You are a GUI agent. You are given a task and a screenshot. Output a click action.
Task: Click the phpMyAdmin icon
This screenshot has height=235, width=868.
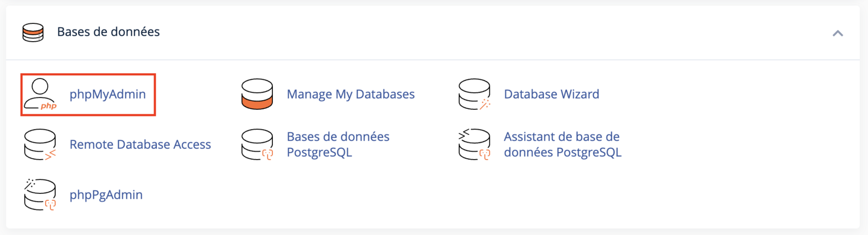coord(40,94)
